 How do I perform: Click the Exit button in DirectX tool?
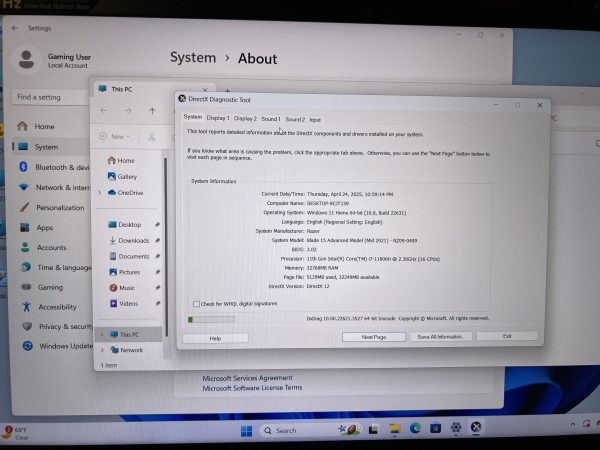[x=507, y=336]
